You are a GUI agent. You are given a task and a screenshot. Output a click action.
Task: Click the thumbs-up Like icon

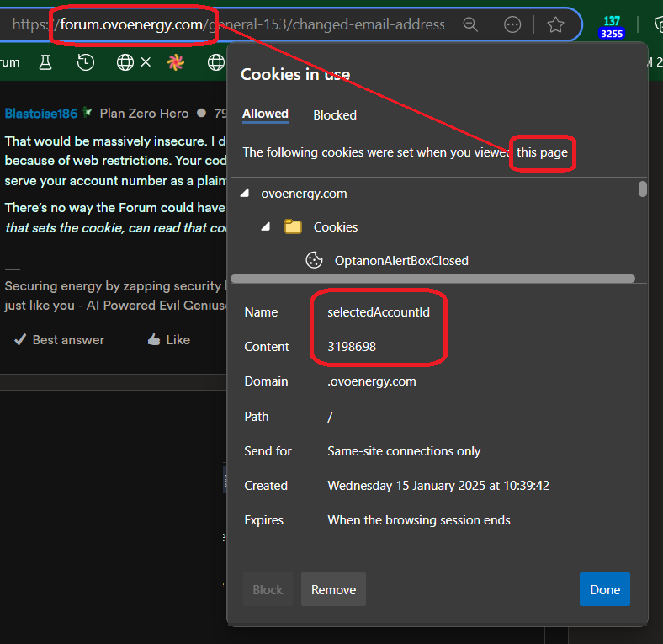click(x=154, y=339)
